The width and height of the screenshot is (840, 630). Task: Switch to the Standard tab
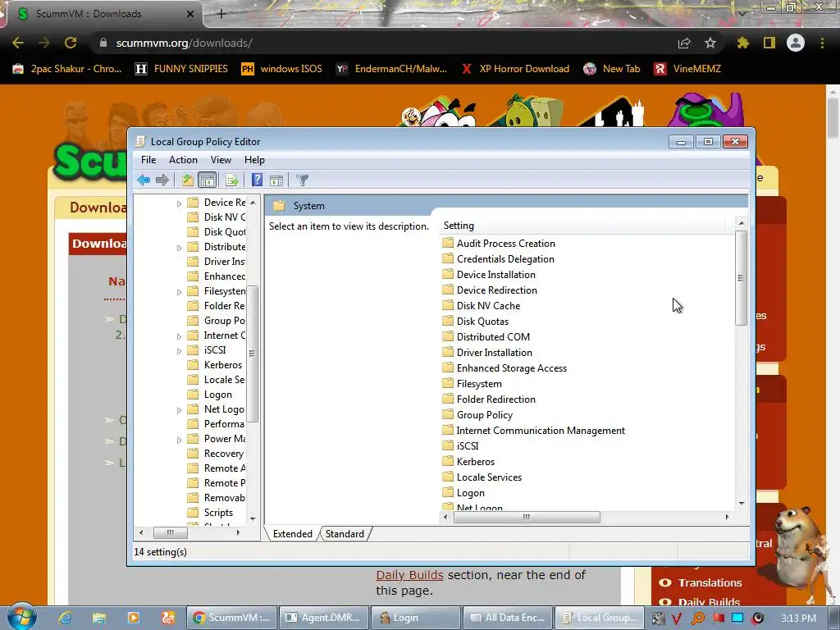click(x=345, y=533)
